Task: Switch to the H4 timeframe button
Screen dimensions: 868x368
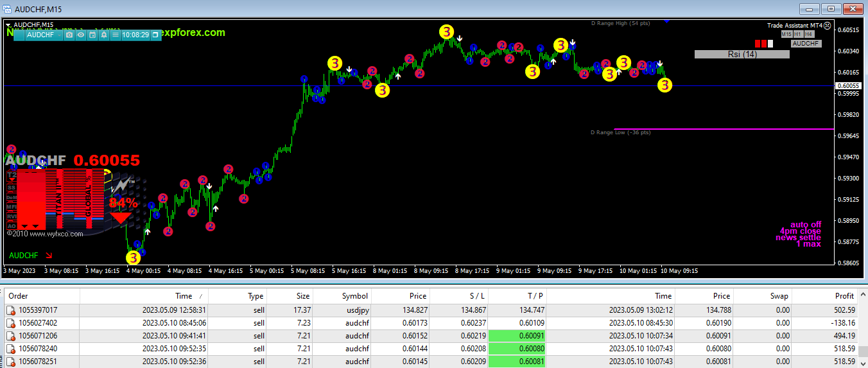Action: coord(808,34)
